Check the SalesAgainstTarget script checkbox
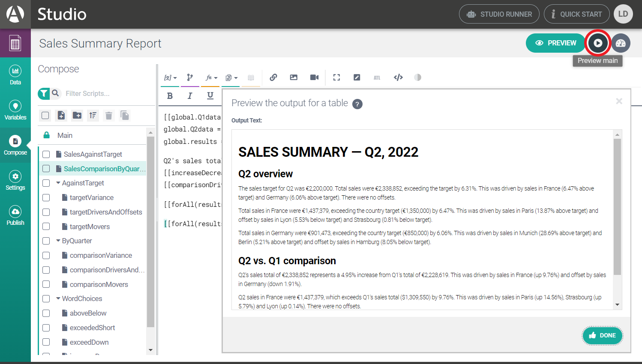642x364 pixels. click(x=46, y=154)
